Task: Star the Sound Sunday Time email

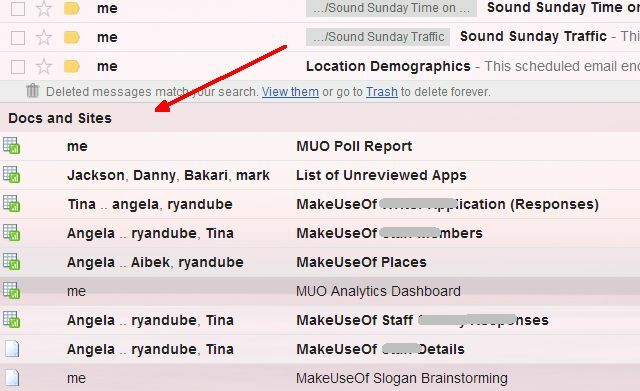Action: click(x=44, y=8)
